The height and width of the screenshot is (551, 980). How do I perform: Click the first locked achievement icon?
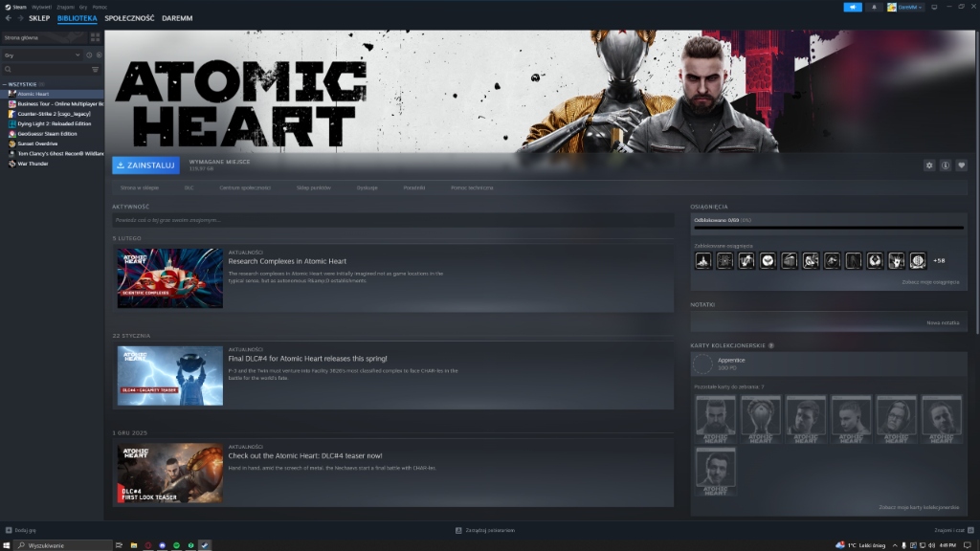point(703,261)
